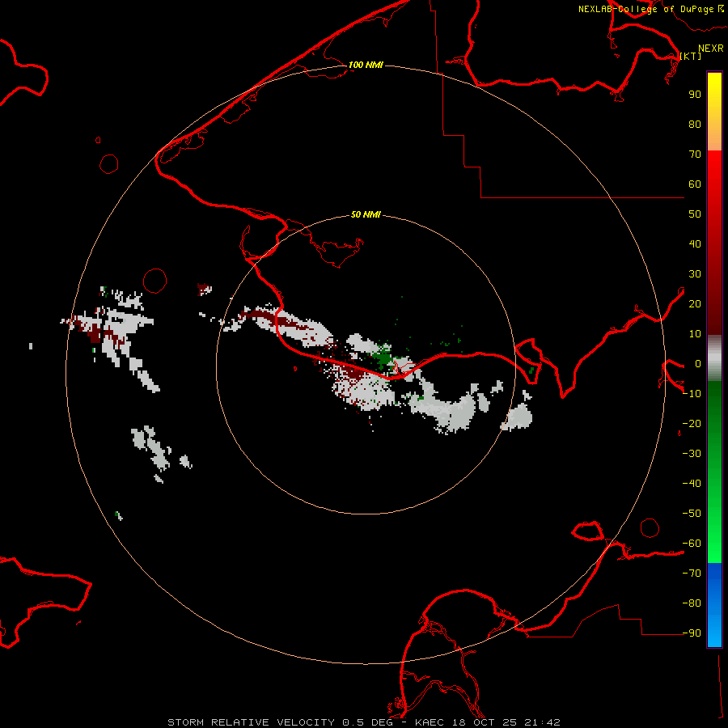Pick the light blue bottom segment of the color bar
This screenshot has height=728, width=728.
(714, 632)
